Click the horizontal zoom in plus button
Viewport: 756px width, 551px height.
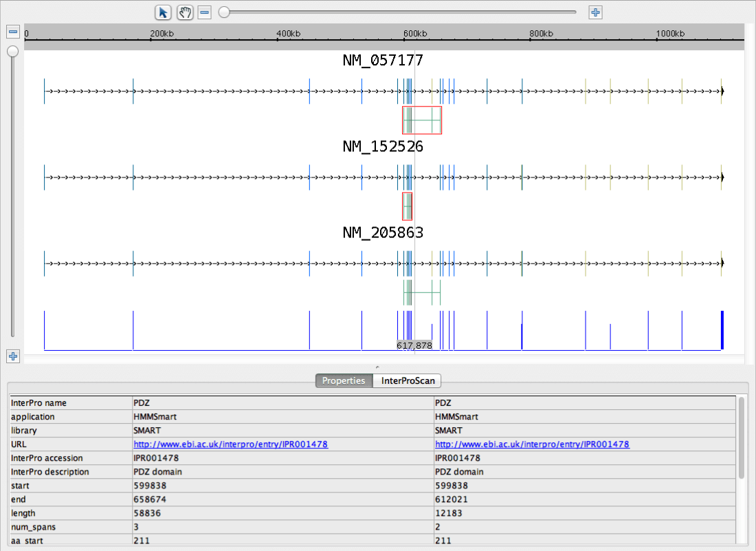click(x=596, y=12)
